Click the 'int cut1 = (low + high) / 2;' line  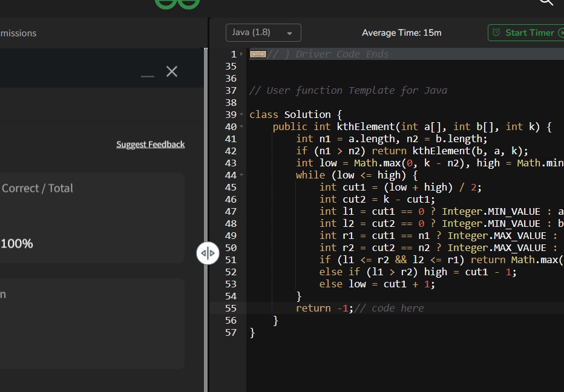[x=401, y=188]
